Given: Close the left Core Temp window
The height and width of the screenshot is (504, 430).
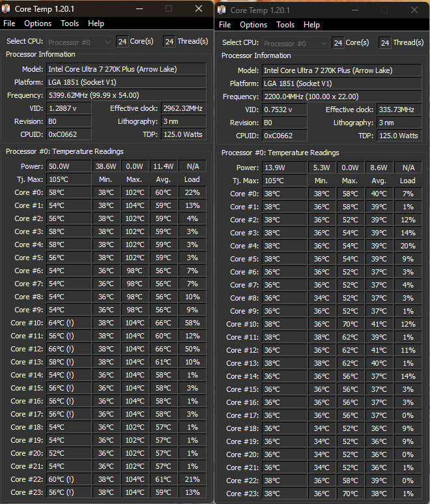Looking at the screenshot, I should 199,8.
